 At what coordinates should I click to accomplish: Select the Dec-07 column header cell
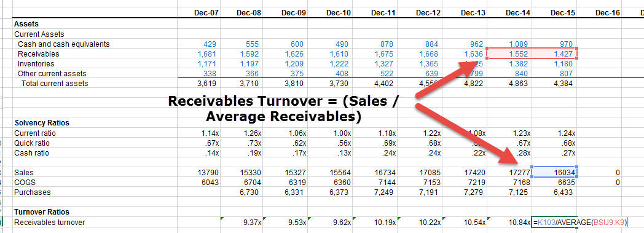(x=200, y=13)
